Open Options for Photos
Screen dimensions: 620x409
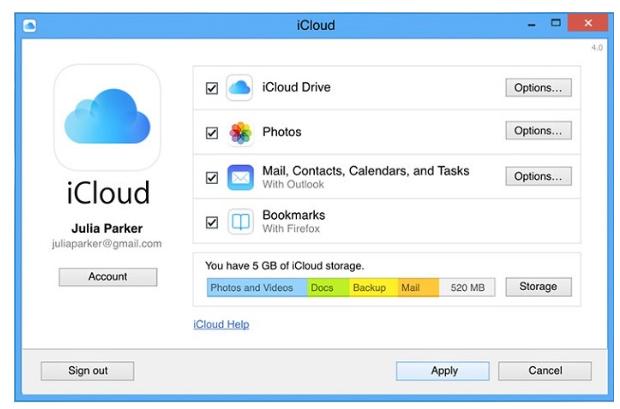(538, 131)
